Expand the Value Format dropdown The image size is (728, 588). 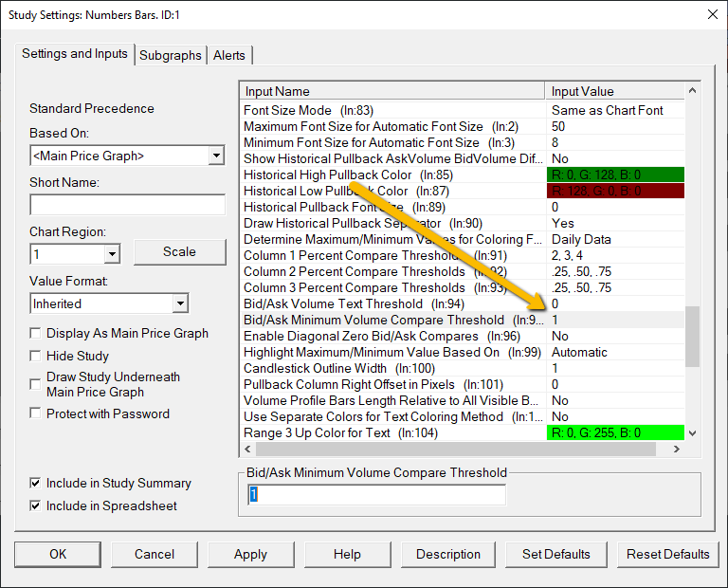[x=180, y=303]
